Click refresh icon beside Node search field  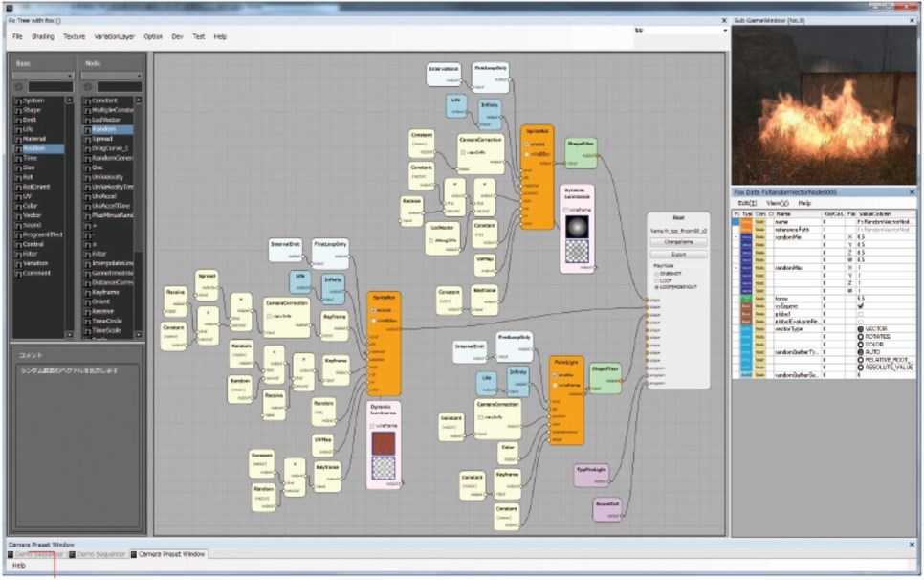88,87
